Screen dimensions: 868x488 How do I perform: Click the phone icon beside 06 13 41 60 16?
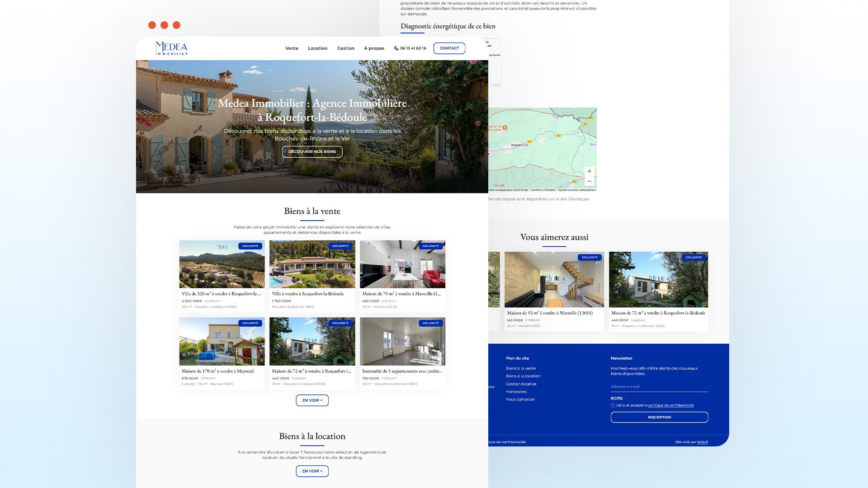pos(396,48)
